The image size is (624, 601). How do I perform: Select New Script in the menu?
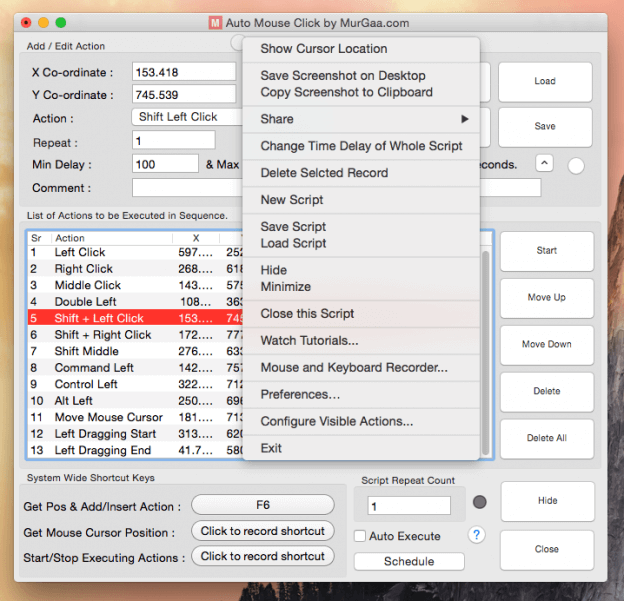coord(361,199)
